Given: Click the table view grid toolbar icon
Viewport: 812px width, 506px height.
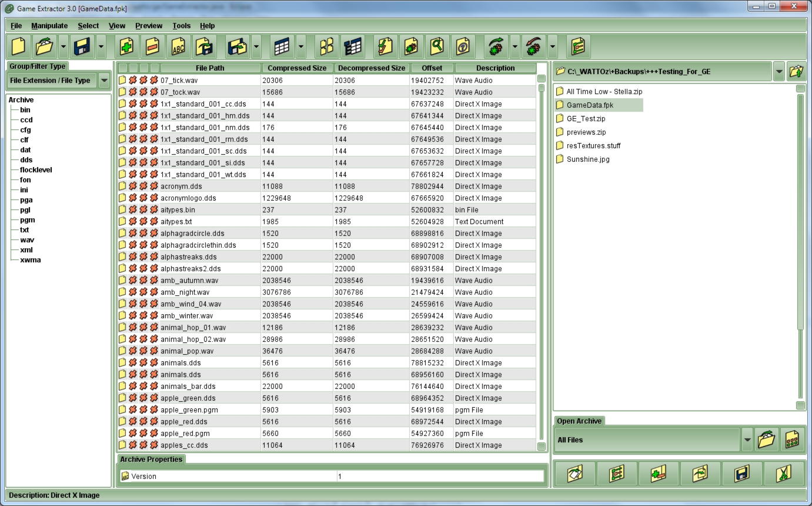Looking at the screenshot, I should click(282, 46).
